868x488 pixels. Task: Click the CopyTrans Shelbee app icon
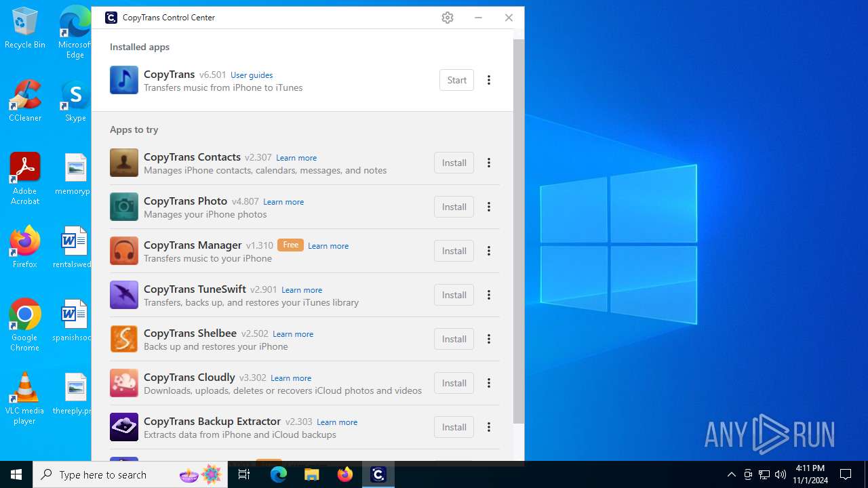pyautogui.click(x=124, y=339)
